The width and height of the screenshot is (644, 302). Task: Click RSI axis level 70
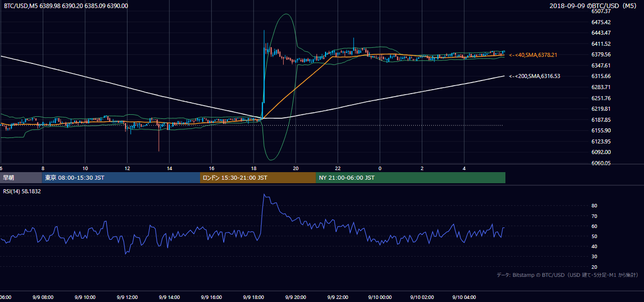[595, 216]
